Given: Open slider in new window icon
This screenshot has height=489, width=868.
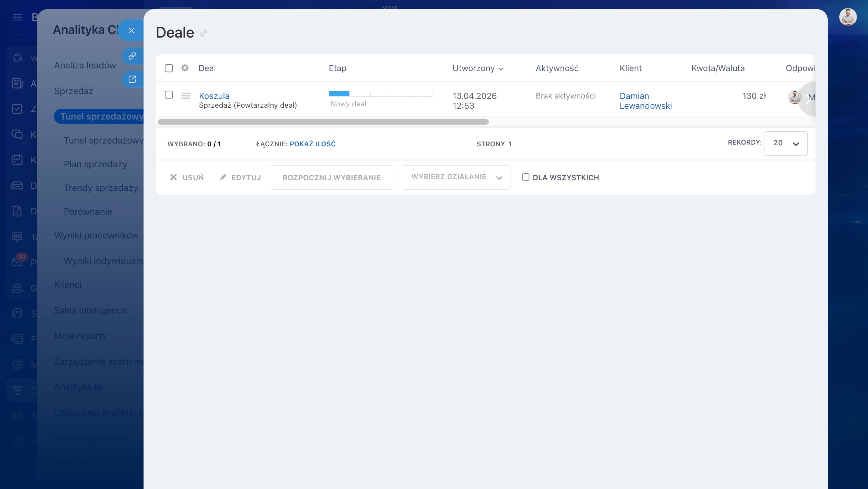Looking at the screenshot, I should (x=132, y=79).
